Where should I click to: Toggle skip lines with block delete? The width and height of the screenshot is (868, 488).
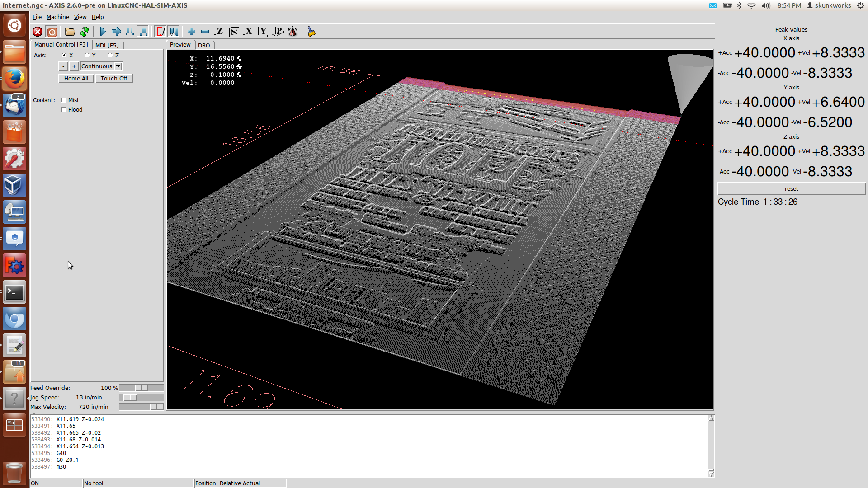click(160, 32)
